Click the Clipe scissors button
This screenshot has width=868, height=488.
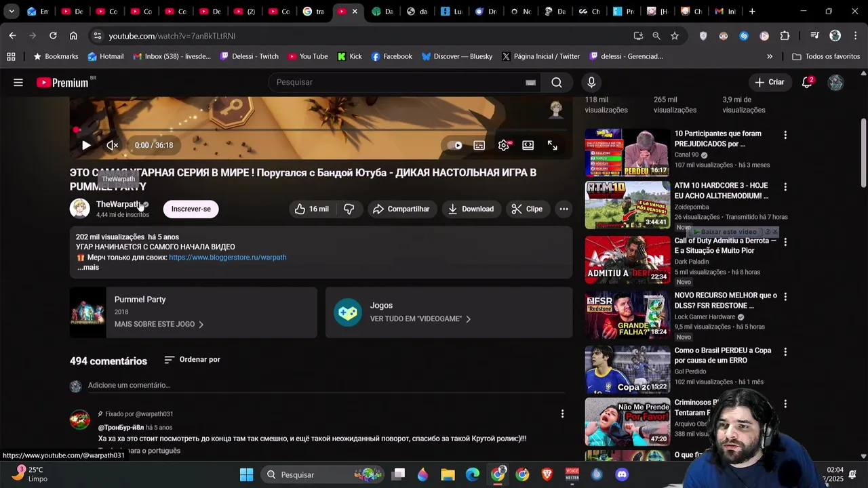527,209
